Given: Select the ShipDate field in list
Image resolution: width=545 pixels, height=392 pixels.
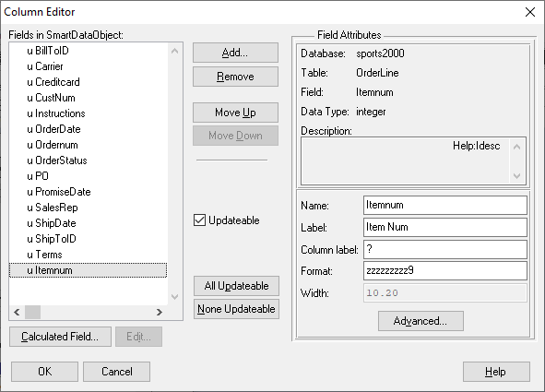Looking at the screenshot, I should point(88,223).
